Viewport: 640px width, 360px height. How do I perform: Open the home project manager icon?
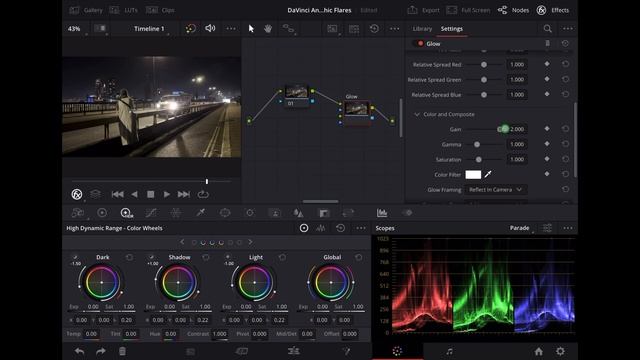[539, 351]
